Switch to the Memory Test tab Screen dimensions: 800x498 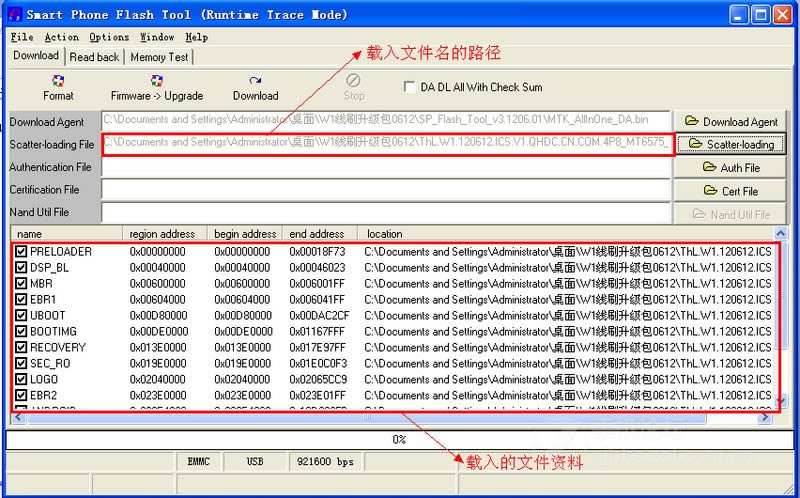pyautogui.click(x=159, y=57)
